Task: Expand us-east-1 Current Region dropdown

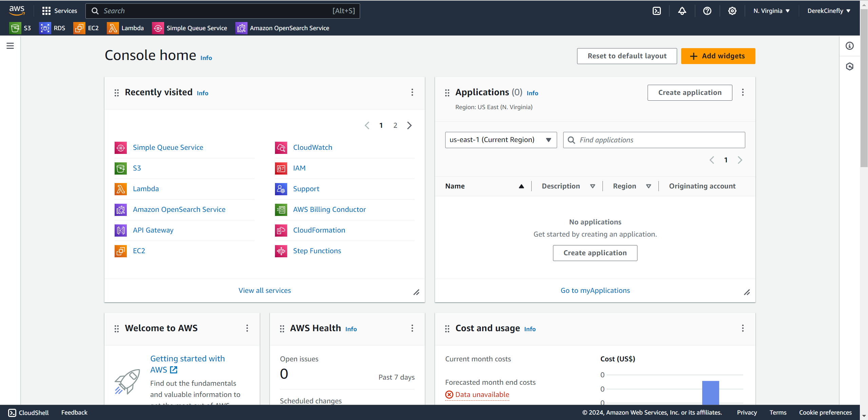Action: click(501, 140)
